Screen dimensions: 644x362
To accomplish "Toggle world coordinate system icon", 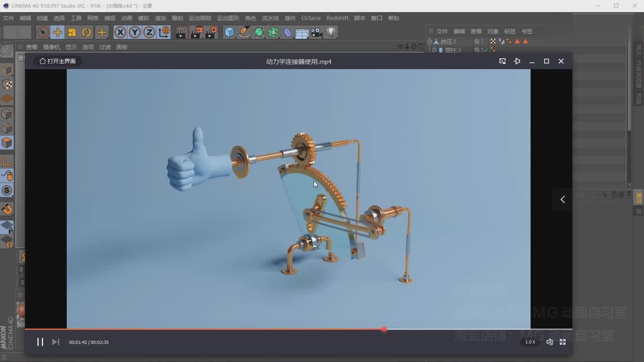I will click(164, 33).
